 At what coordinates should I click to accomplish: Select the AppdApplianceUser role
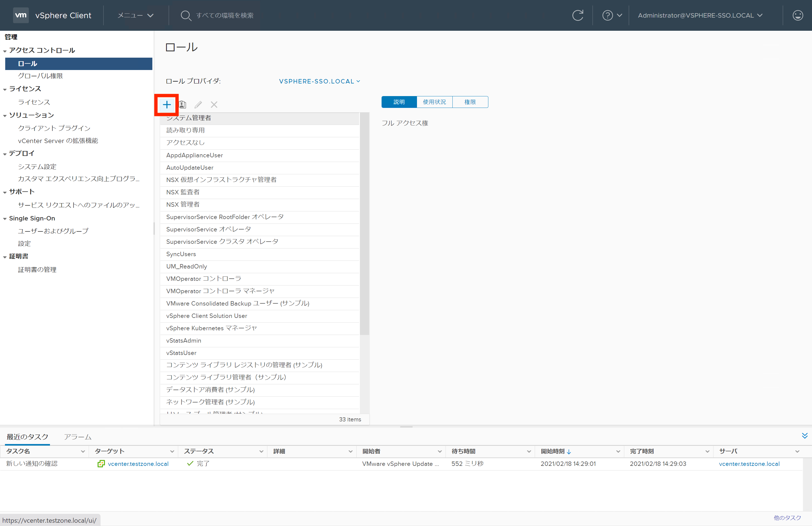260,155
